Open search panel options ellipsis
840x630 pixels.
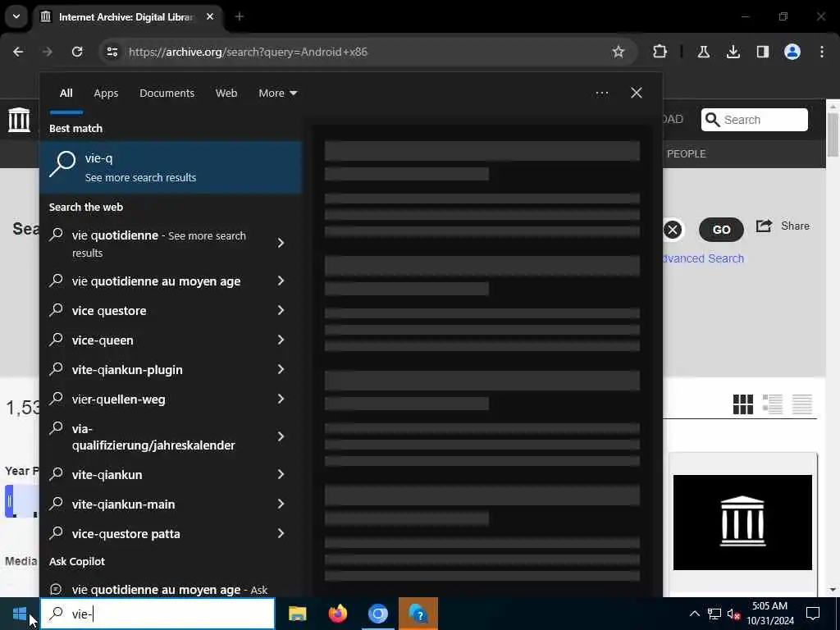(601, 94)
